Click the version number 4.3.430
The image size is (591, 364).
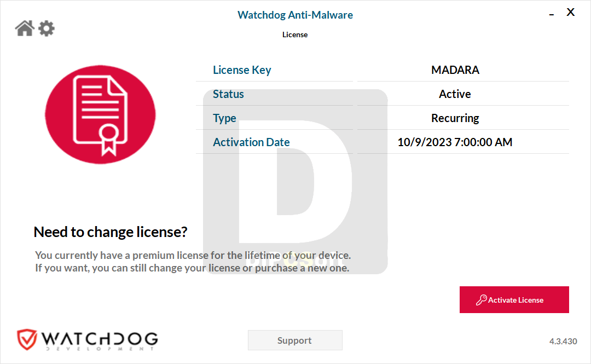coord(563,341)
